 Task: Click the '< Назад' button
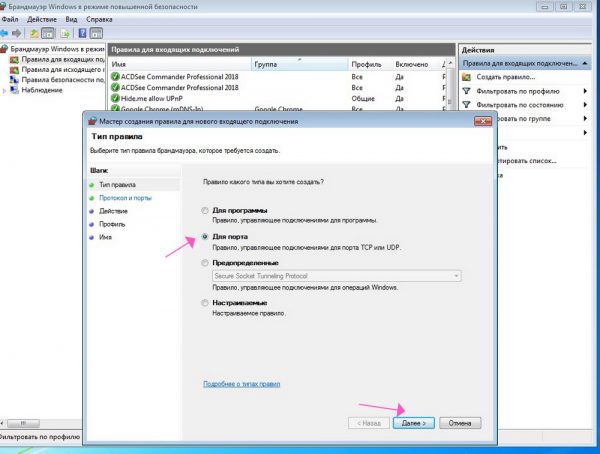point(369,423)
